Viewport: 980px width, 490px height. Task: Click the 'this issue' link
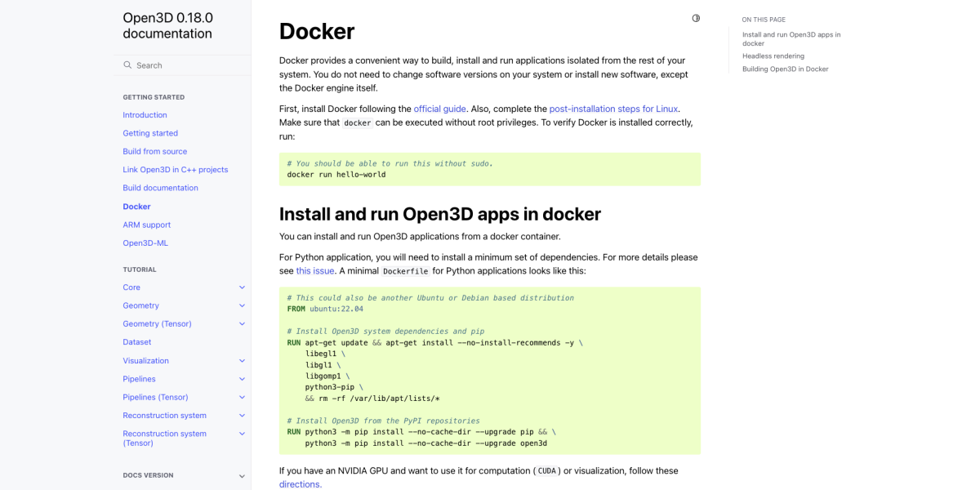click(314, 270)
